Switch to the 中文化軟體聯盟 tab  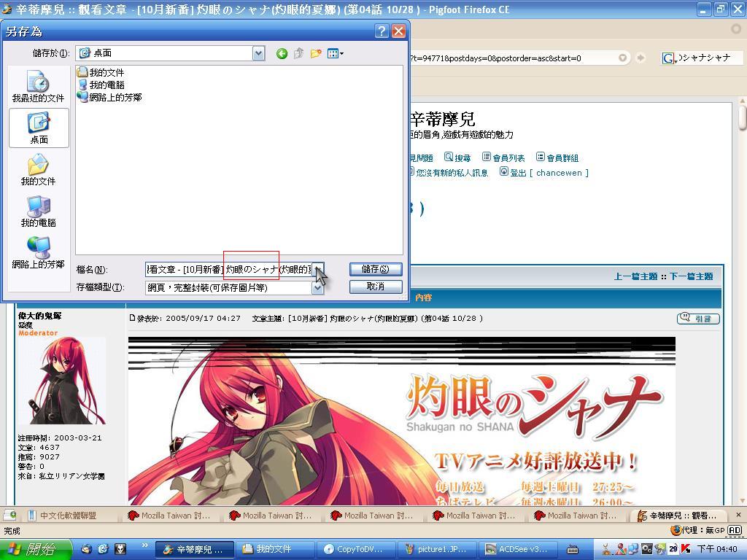tap(69, 516)
